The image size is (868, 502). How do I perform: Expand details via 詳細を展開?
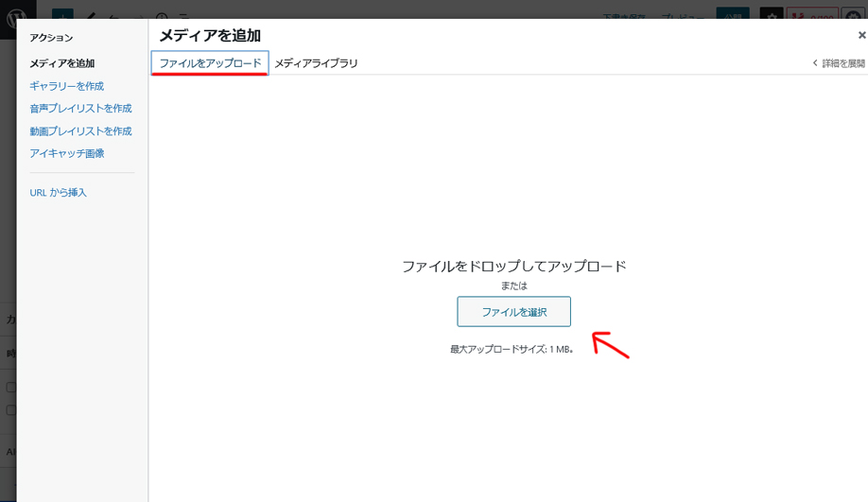point(838,63)
